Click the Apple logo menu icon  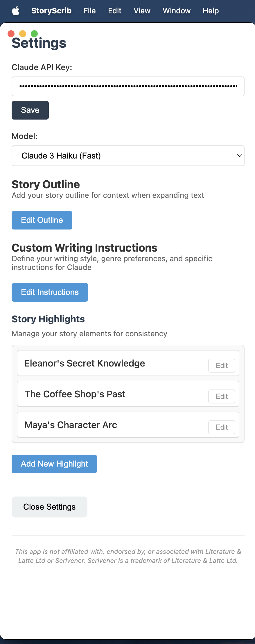16,11
